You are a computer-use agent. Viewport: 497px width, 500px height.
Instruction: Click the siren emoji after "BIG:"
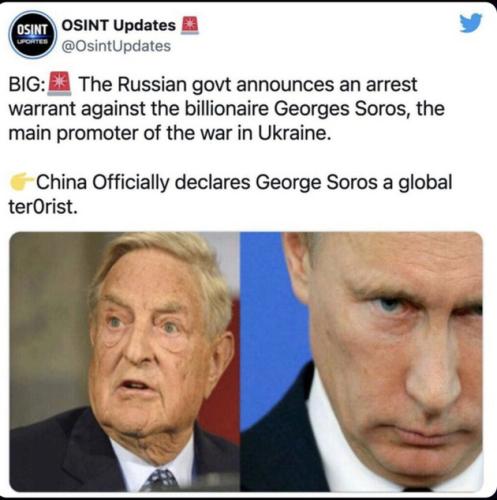click(x=59, y=84)
